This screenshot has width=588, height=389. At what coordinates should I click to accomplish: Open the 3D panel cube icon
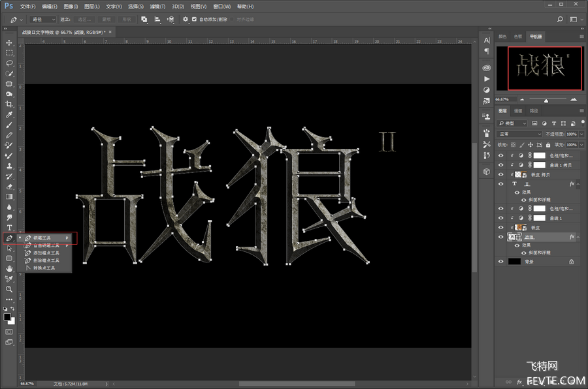[x=487, y=172]
